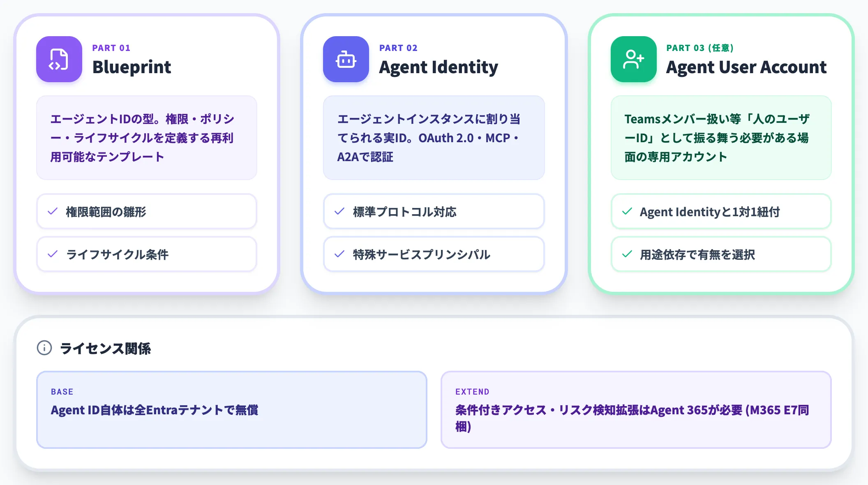868x485 pixels.
Task: Click the Agent Identityと1対1紐付 text
Action: pyautogui.click(x=710, y=212)
